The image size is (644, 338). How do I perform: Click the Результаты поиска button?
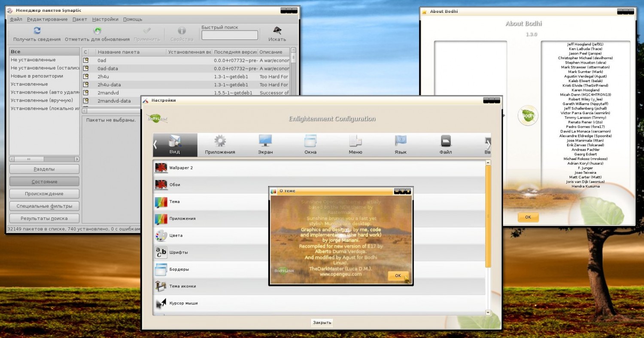point(44,218)
